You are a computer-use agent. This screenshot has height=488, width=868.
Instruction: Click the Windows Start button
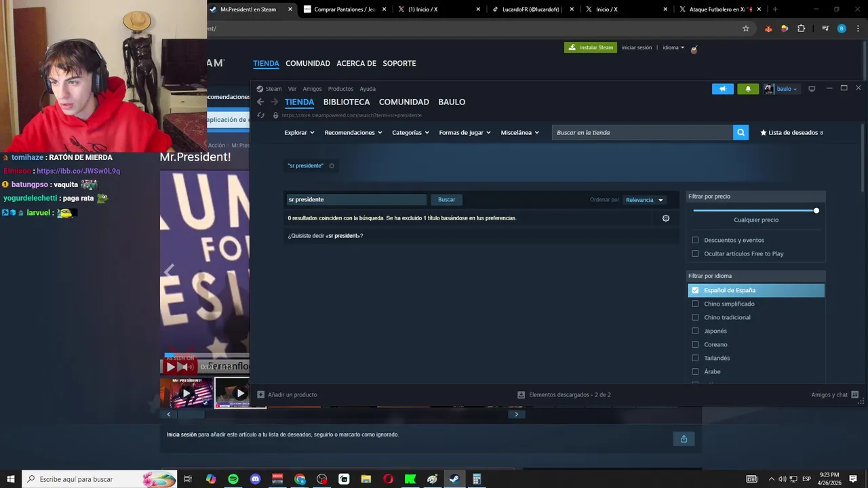click(x=11, y=479)
